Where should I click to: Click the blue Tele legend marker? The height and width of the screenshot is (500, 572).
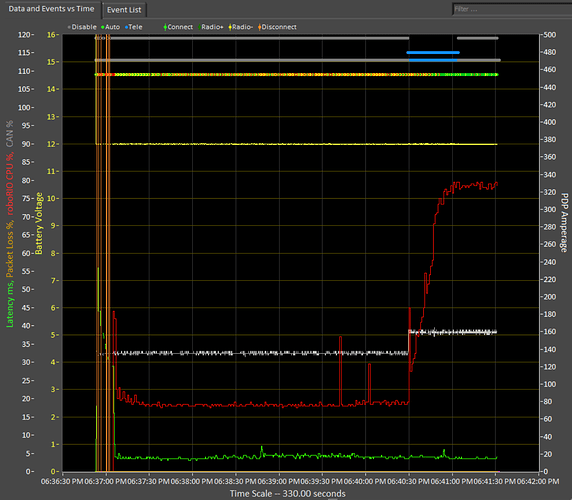(127, 27)
